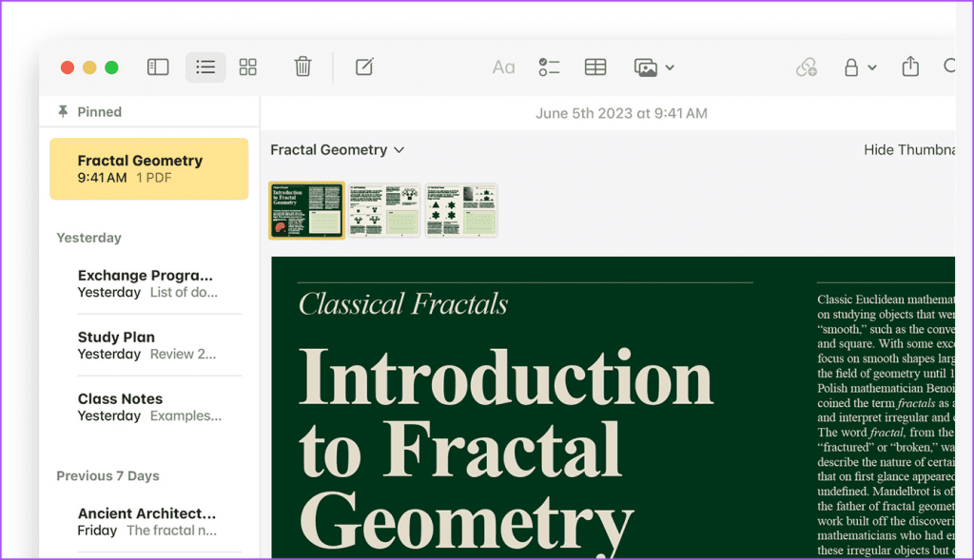
Task: Insert a table using table icon
Action: [x=595, y=68]
